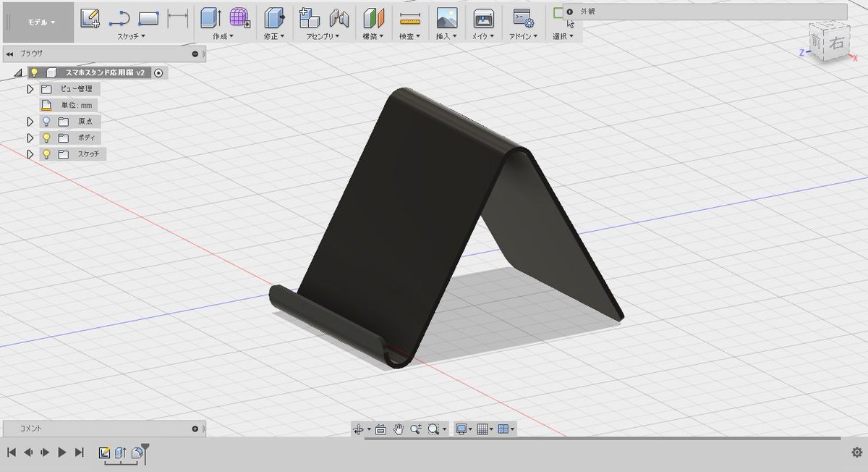Collapse the root component tree arrow
Screen dimensions: 868x472
click(x=17, y=73)
